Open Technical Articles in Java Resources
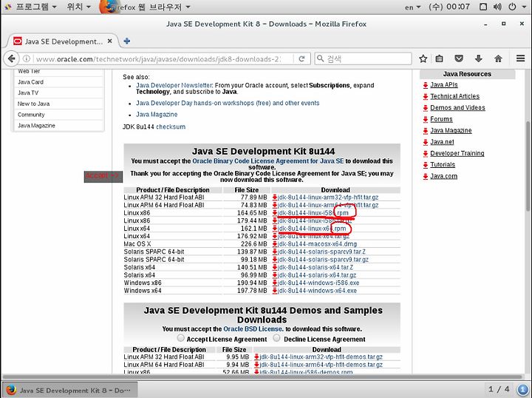The width and height of the screenshot is (532, 398). 454,96
